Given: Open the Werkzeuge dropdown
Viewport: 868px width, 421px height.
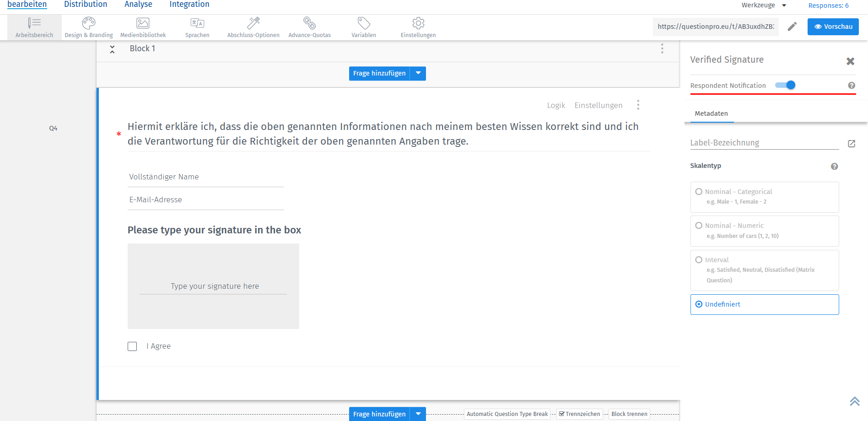Looking at the screenshot, I should (x=764, y=5).
